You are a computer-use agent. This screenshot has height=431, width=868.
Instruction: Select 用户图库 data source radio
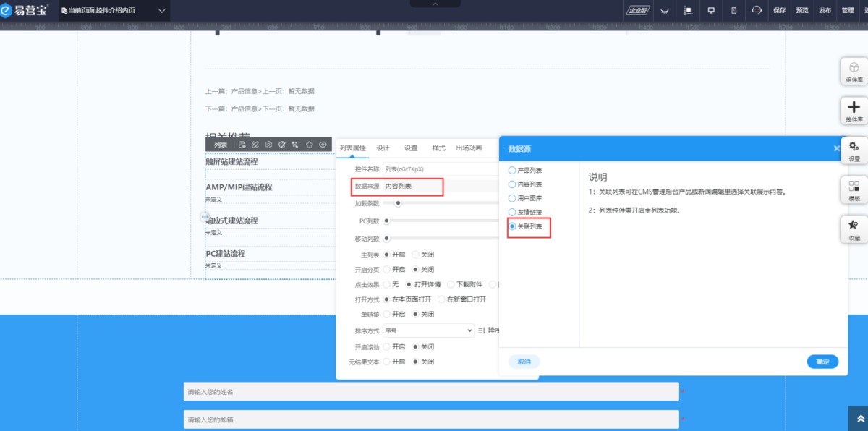(513, 198)
